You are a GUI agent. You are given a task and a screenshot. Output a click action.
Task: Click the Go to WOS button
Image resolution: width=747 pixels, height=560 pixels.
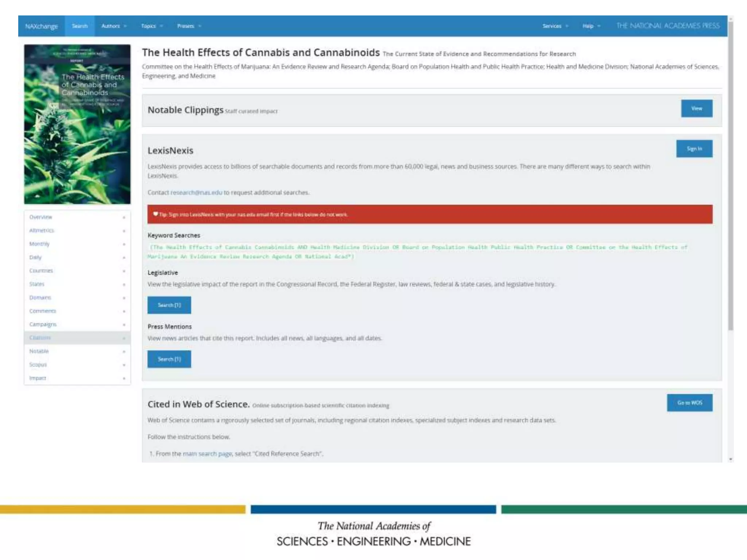coord(689,403)
